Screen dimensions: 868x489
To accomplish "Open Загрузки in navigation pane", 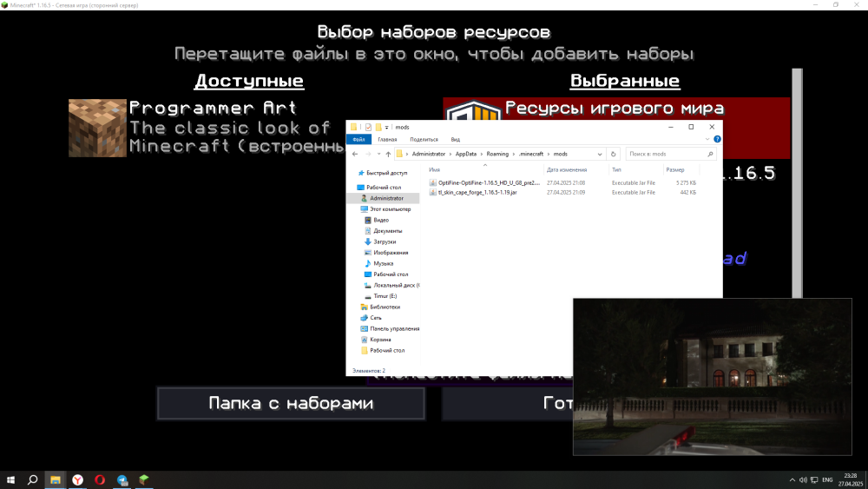I will click(380, 241).
